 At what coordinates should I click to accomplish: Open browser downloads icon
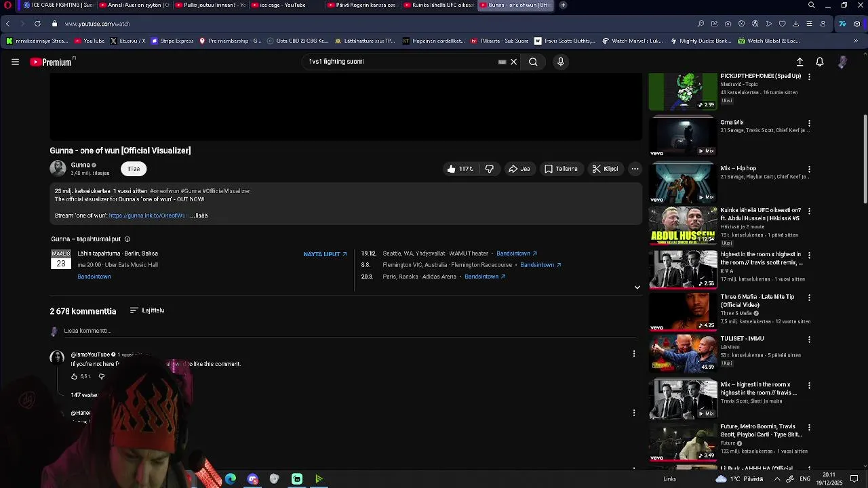pyautogui.click(x=795, y=24)
